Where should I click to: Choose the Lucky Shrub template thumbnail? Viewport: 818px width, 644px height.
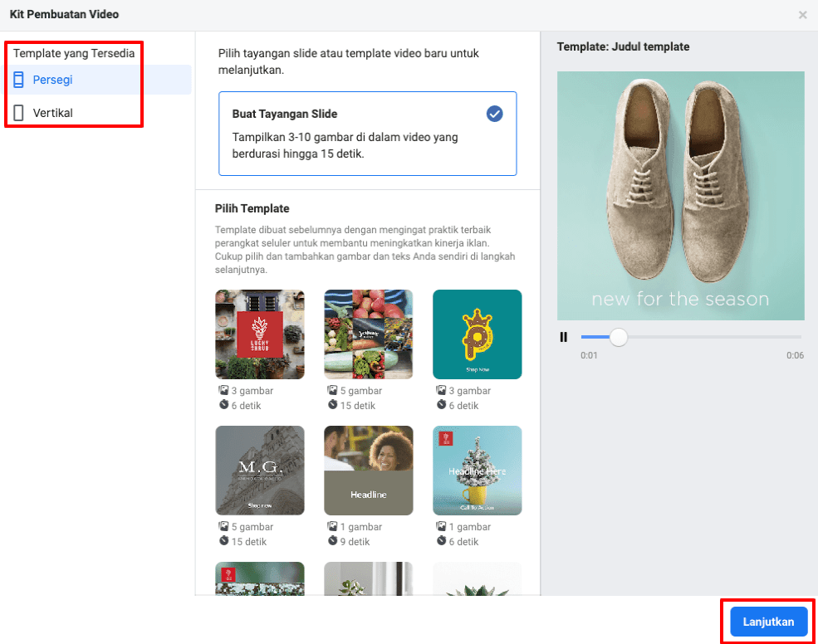click(x=260, y=334)
